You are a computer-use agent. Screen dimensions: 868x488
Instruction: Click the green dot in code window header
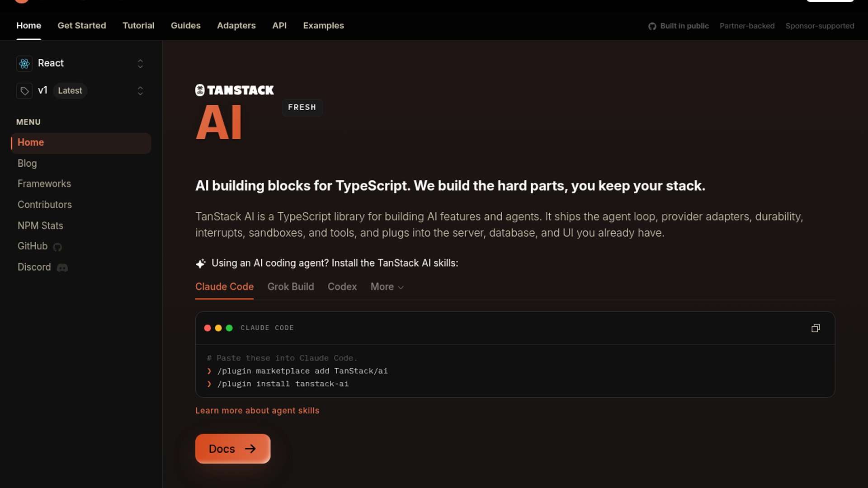coord(229,328)
